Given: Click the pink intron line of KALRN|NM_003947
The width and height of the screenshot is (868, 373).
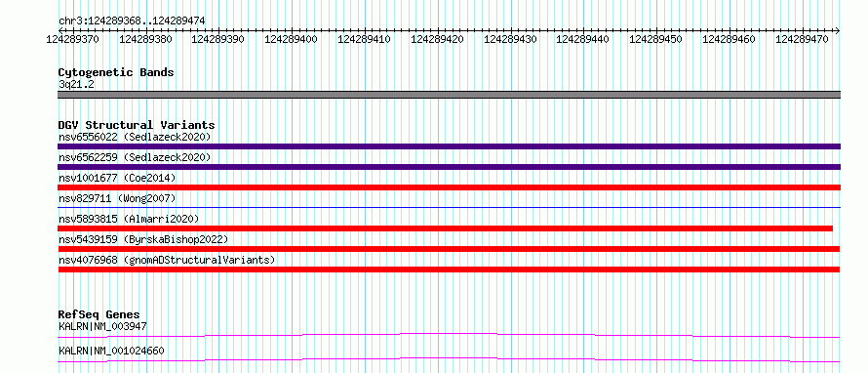Looking at the screenshot, I should (x=449, y=335).
